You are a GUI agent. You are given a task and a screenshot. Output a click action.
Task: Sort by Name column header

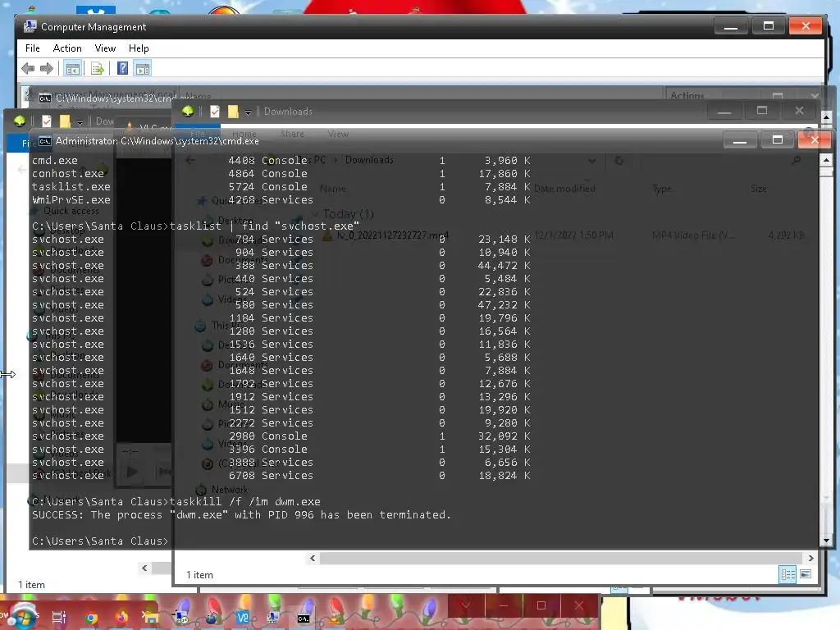point(333,189)
